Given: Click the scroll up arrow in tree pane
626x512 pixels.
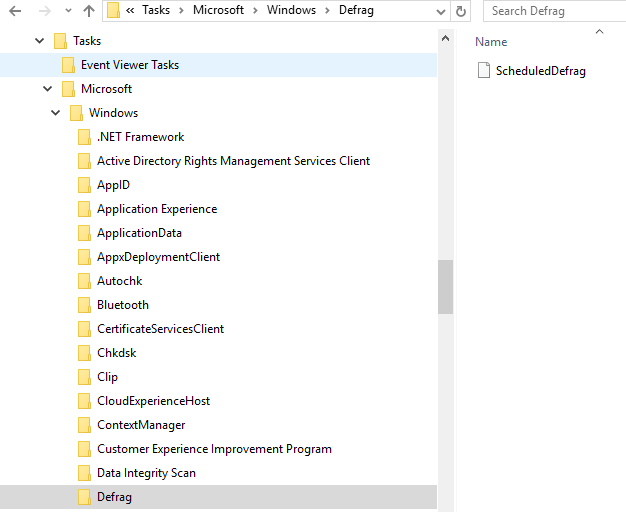Looking at the screenshot, I should tap(446, 39).
